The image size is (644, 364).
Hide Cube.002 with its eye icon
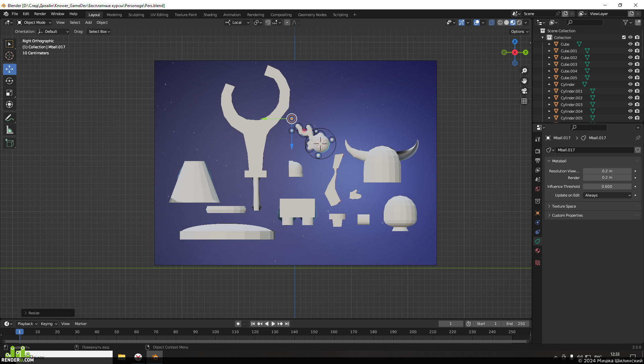[x=630, y=57]
